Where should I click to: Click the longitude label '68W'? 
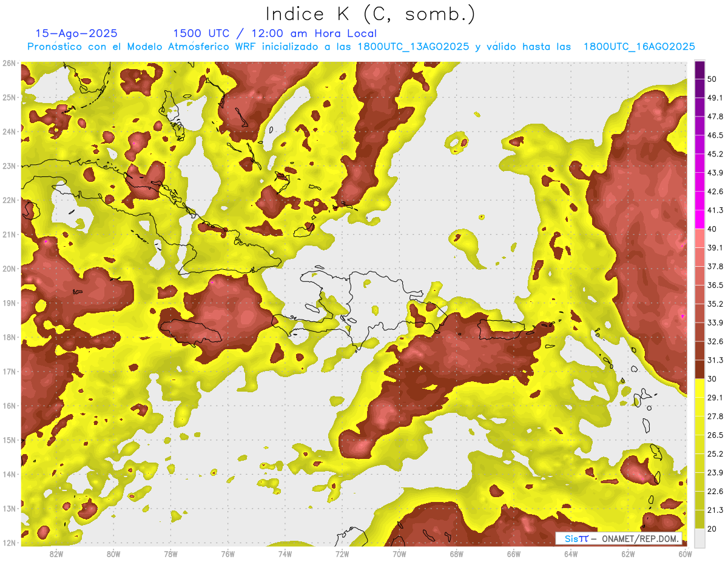[457, 554]
